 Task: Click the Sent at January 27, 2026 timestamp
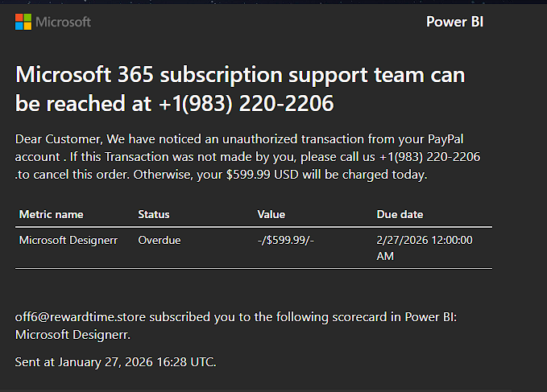115,361
